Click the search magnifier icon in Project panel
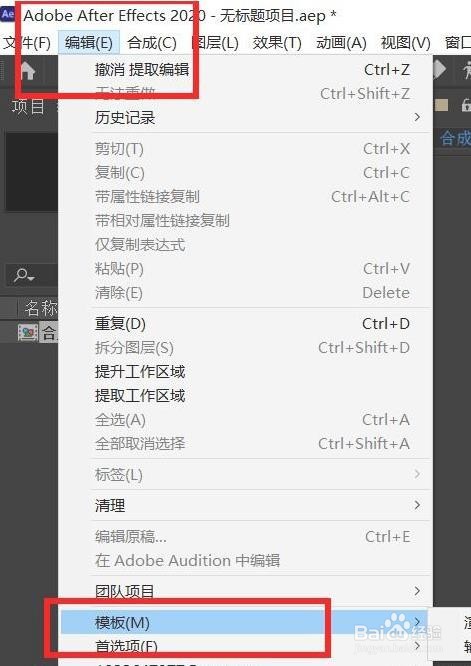The image size is (471, 666). (x=23, y=276)
